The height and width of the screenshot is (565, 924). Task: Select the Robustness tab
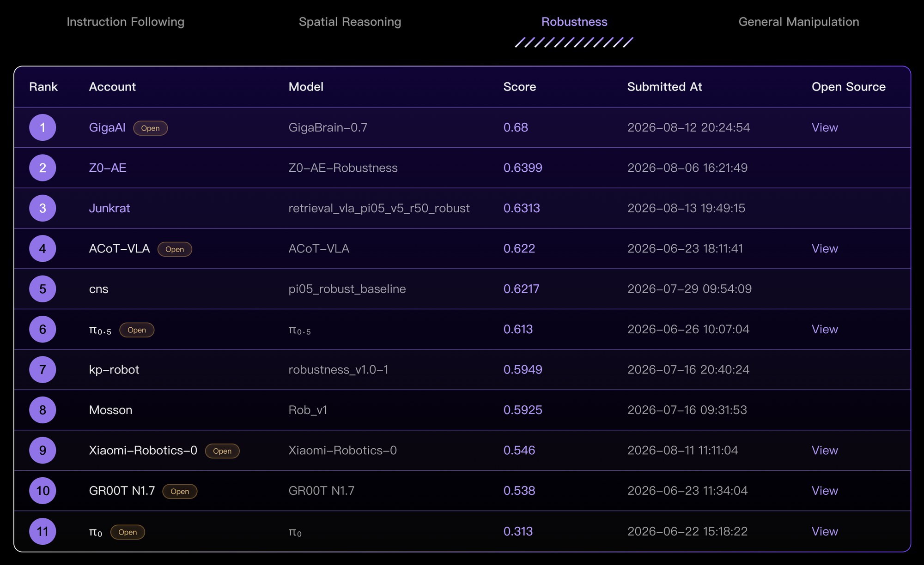pos(574,22)
